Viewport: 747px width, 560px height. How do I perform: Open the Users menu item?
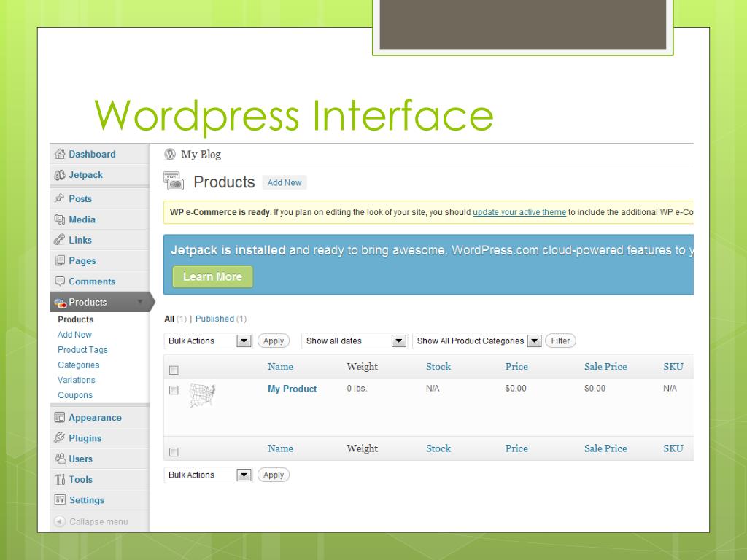click(x=80, y=459)
